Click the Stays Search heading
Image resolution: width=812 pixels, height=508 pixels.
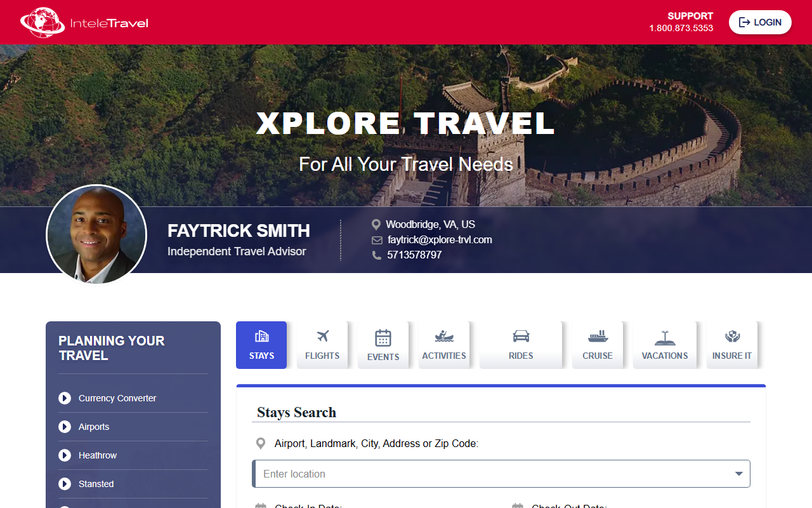296,412
